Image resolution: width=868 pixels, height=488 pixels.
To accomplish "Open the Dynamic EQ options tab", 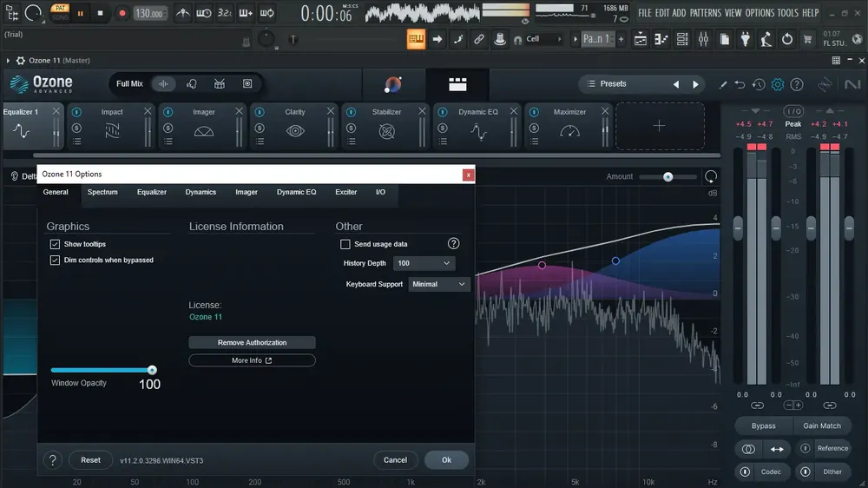I will click(297, 192).
